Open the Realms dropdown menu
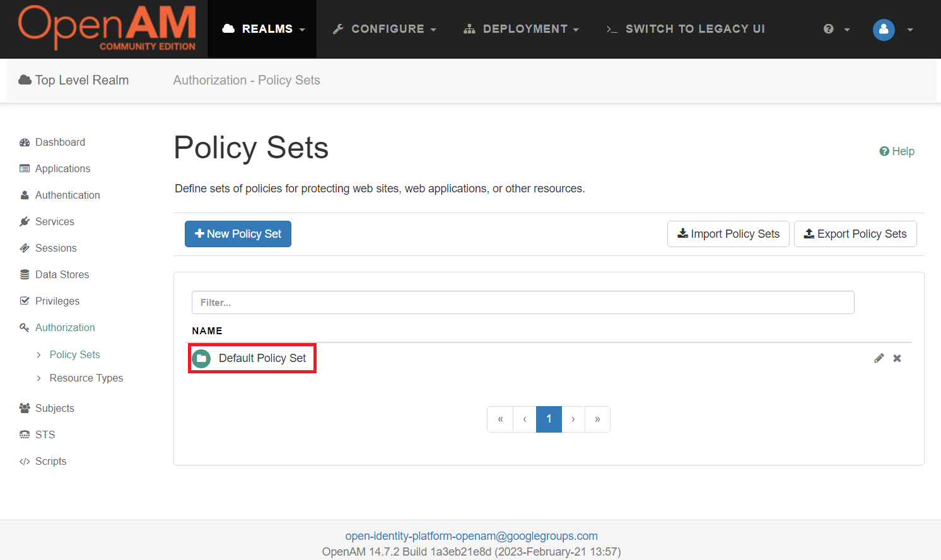This screenshot has height=560, width=941. 263,29
